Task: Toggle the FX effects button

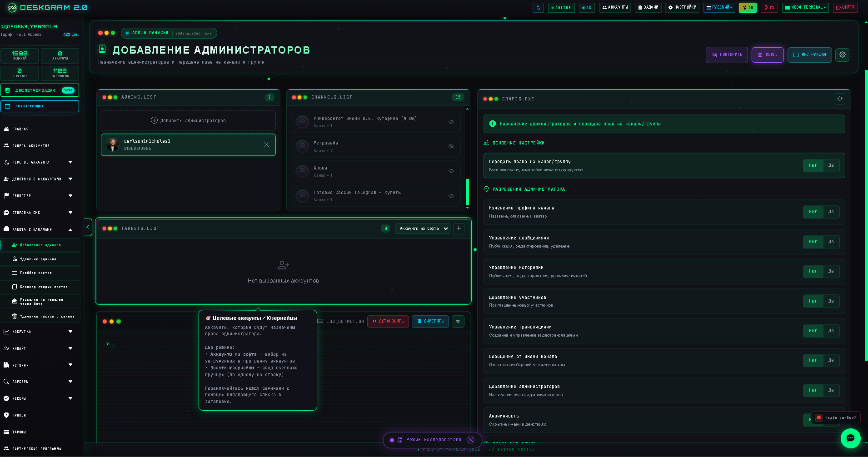Action: (x=769, y=8)
